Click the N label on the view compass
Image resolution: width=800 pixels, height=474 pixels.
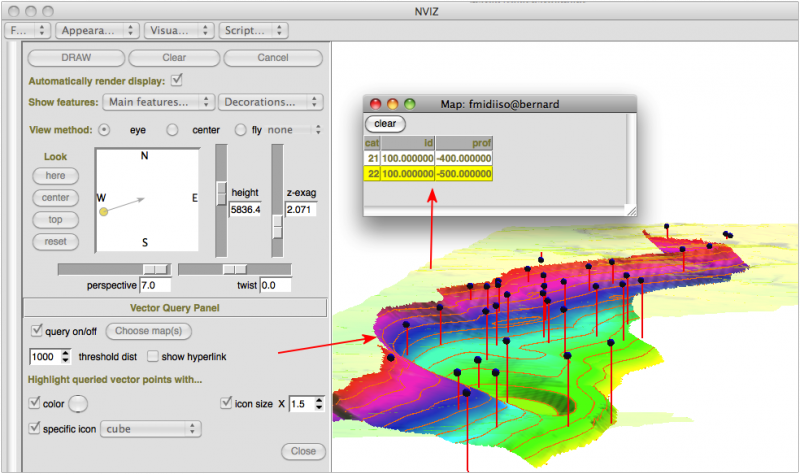coord(144,156)
